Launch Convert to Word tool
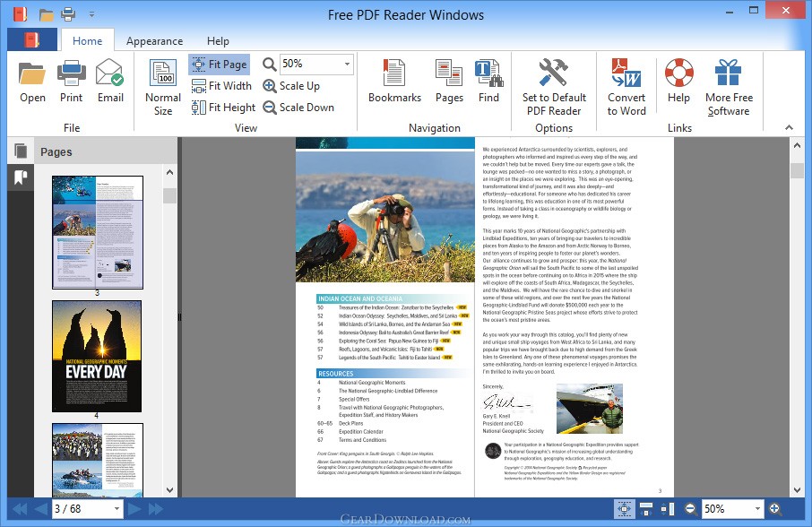This screenshot has width=812, height=527. point(626,88)
